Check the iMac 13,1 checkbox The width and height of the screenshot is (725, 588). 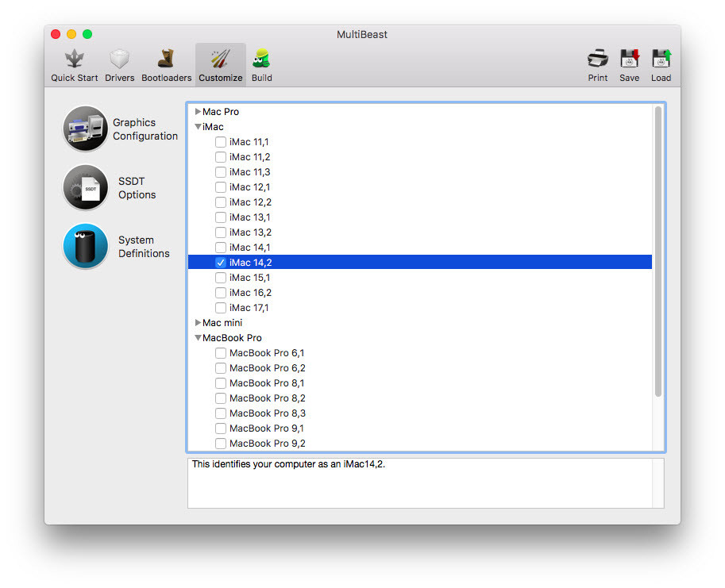click(x=221, y=217)
